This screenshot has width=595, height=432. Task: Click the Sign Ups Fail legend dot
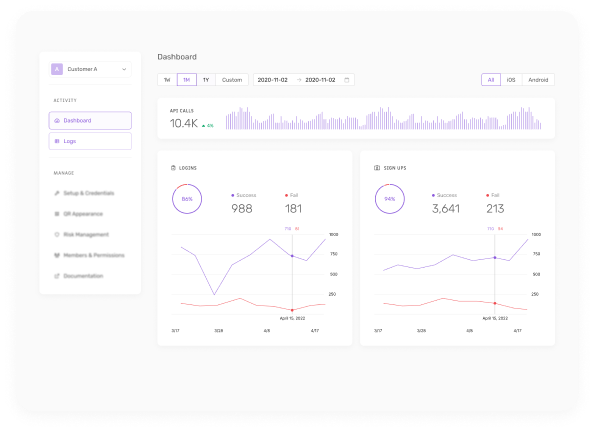(x=487, y=195)
